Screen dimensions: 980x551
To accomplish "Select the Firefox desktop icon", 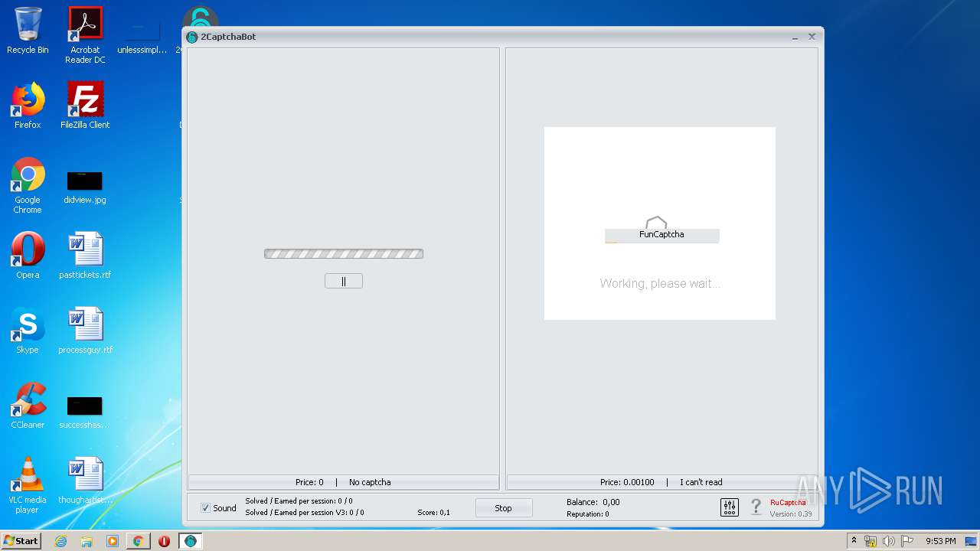I will pyautogui.click(x=28, y=106).
